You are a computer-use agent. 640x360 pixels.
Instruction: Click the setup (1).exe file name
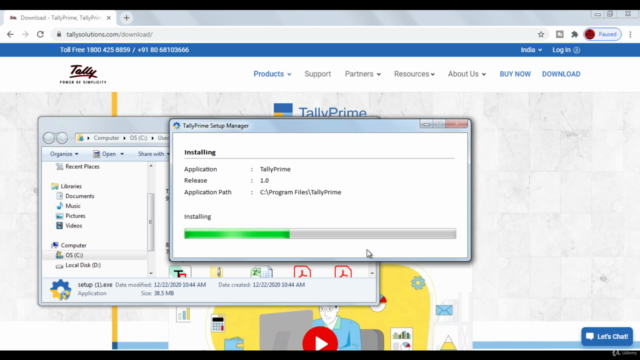click(x=95, y=284)
